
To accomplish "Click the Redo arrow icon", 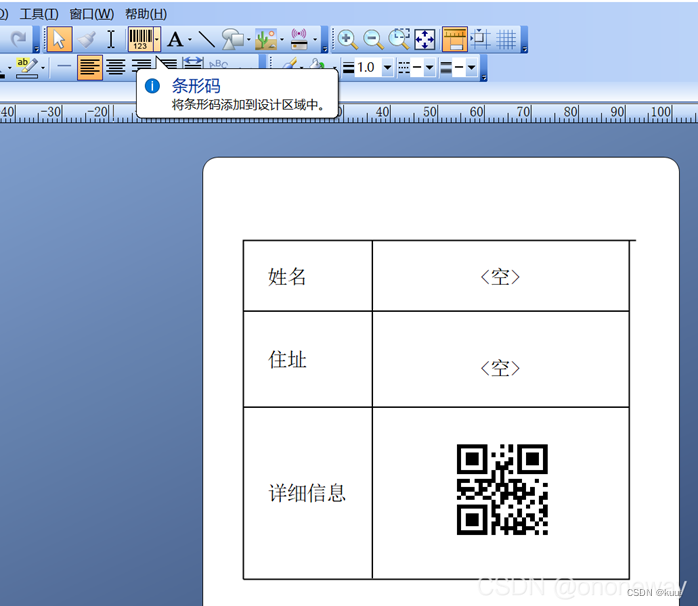I will tap(18, 39).
